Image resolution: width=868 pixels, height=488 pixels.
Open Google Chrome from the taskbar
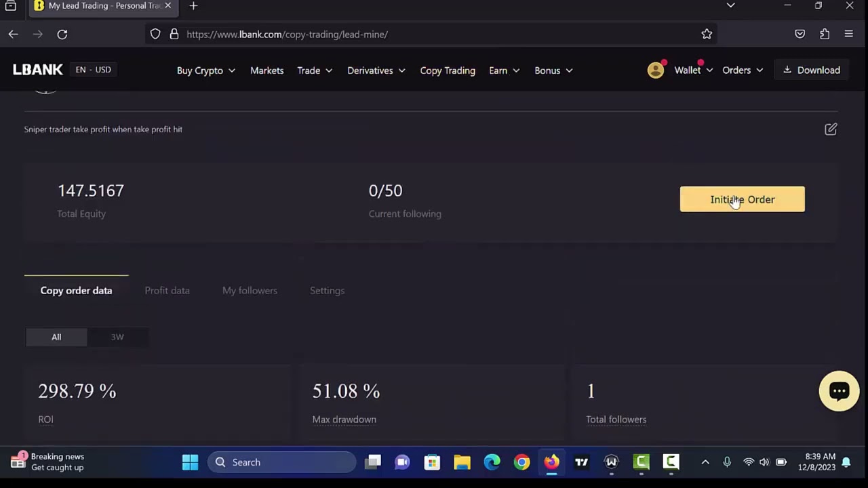click(521, 462)
